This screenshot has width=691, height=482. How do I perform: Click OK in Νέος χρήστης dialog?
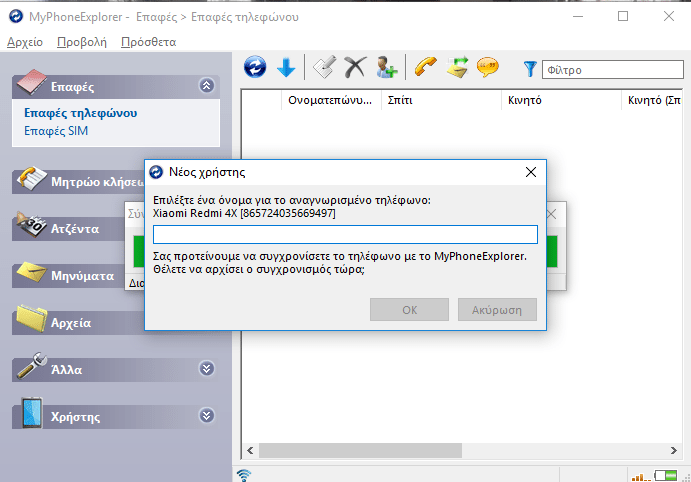tap(409, 310)
